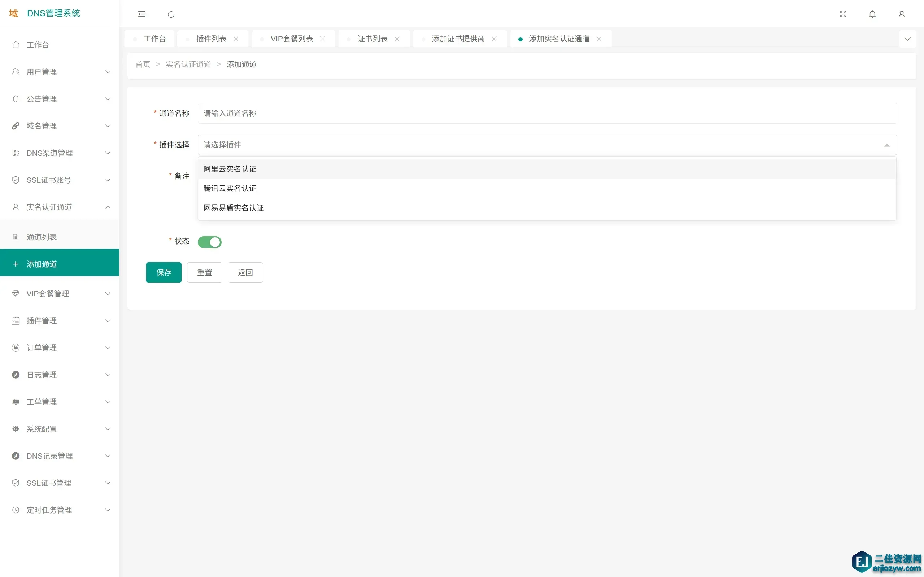The image size is (924, 577).
Task: Click the 保存 button
Action: click(x=164, y=273)
